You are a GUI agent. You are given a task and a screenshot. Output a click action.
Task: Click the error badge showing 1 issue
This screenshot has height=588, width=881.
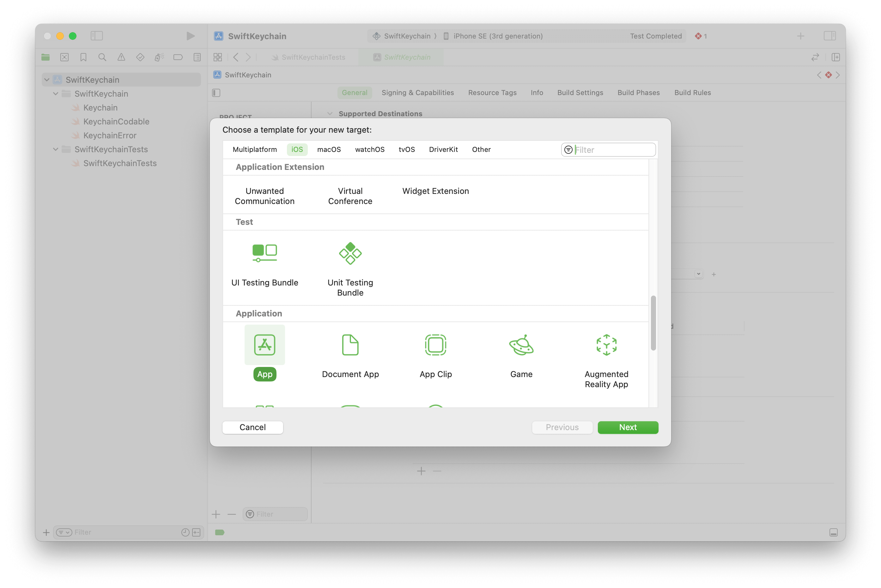(x=701, y=36)
